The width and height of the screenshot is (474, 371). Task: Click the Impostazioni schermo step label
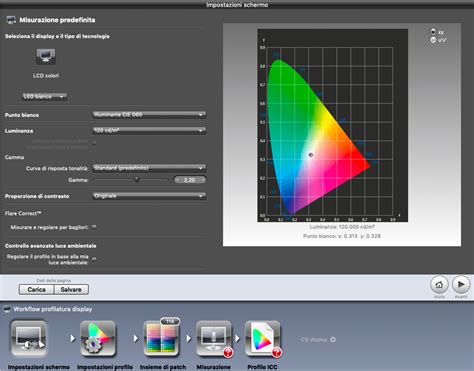pos(39,367)
